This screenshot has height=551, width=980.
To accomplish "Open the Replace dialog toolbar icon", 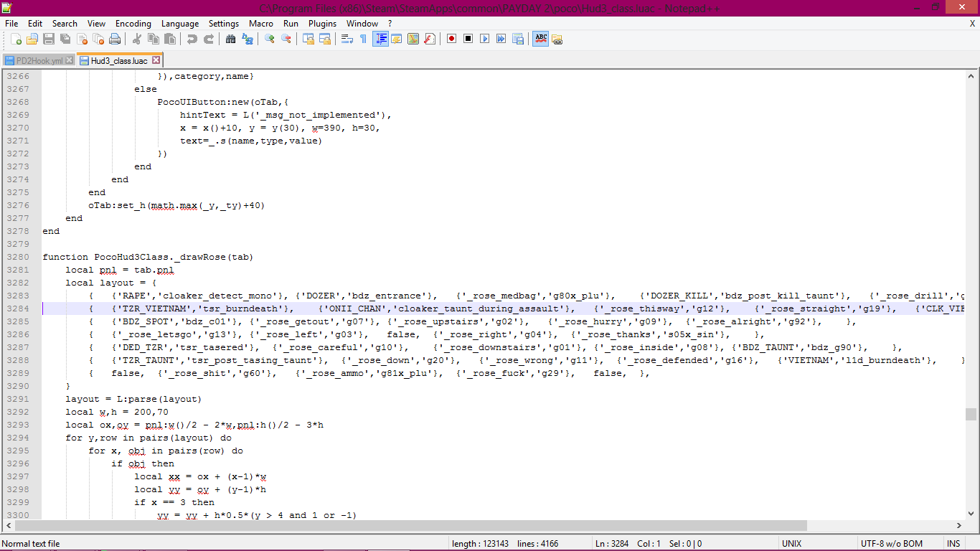I will [247, 39].
